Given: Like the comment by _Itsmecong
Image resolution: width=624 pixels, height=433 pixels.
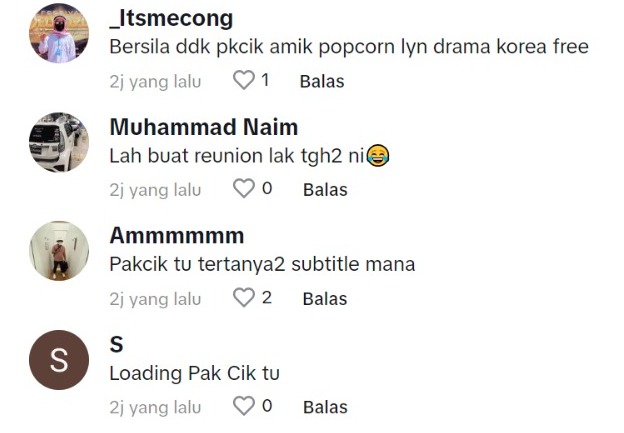Looking at the screenshot, I should [x=244, y=81].
